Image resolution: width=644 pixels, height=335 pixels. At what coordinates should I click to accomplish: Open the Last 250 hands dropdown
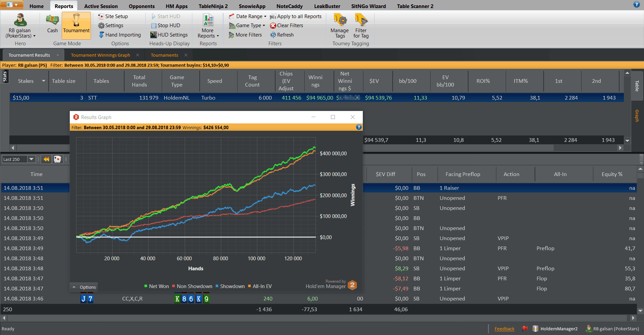tap(32, 159)
